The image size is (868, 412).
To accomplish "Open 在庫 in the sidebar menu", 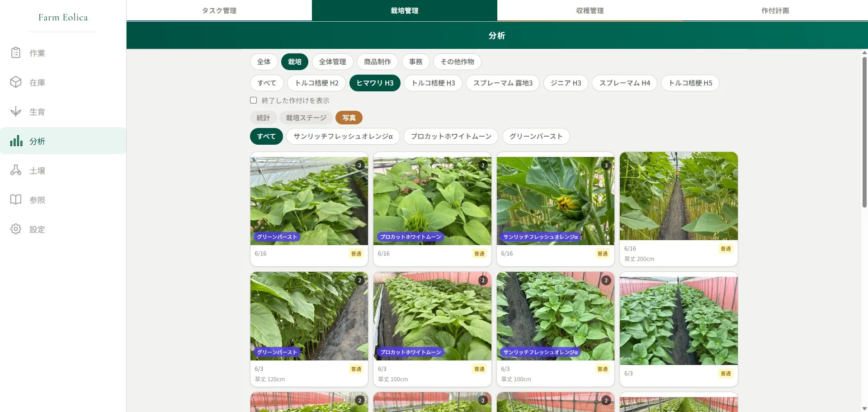I will pos(63,82).
